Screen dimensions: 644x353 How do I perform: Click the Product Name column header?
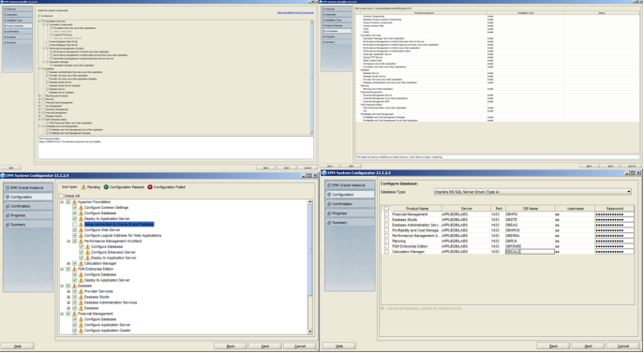point(417,209)
